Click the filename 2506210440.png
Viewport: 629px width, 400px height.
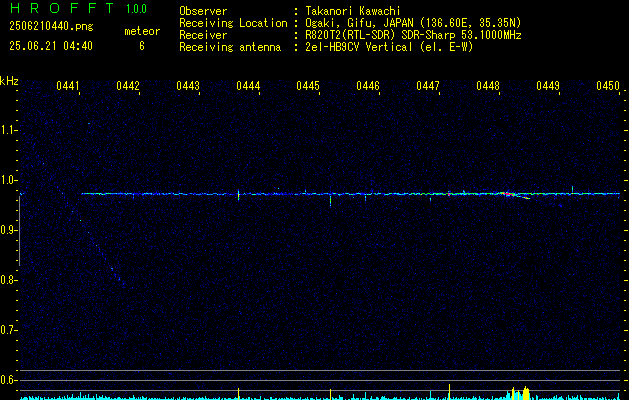51,27
